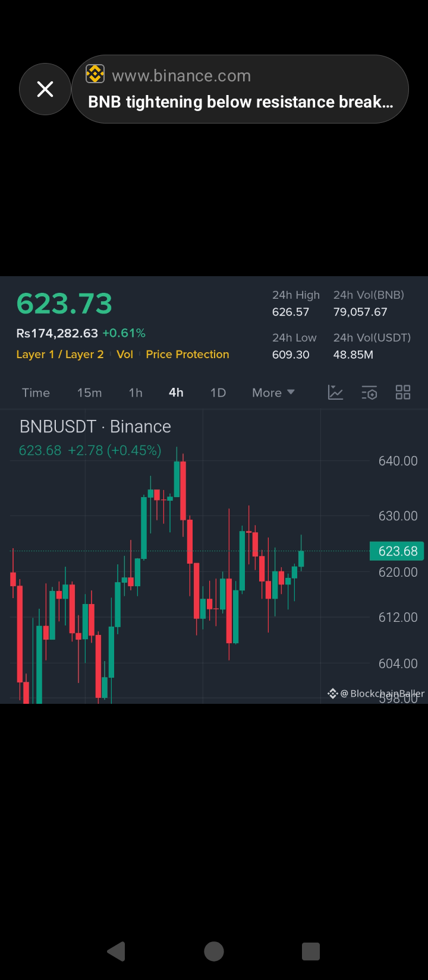428x980 pixels.
Task: Tap the 623.68 +2.78 (+0.45%) readout
Action: tap(90, 450)
